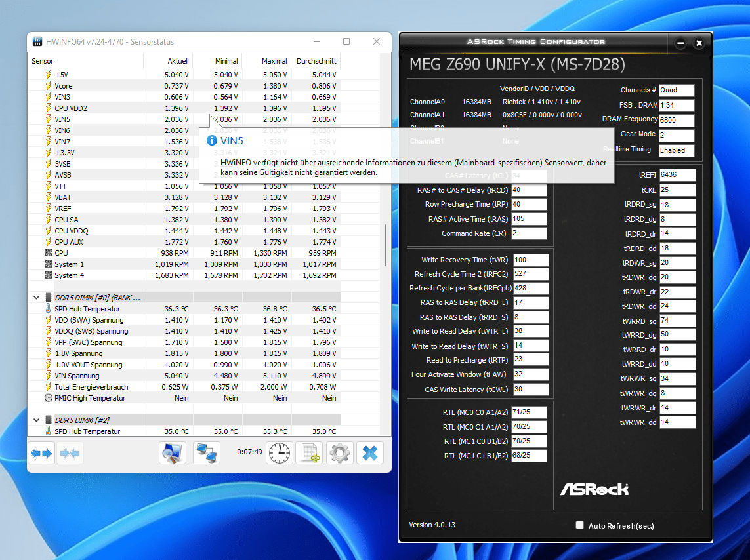Click the Write Recovery Time (tWR) field

531,260
